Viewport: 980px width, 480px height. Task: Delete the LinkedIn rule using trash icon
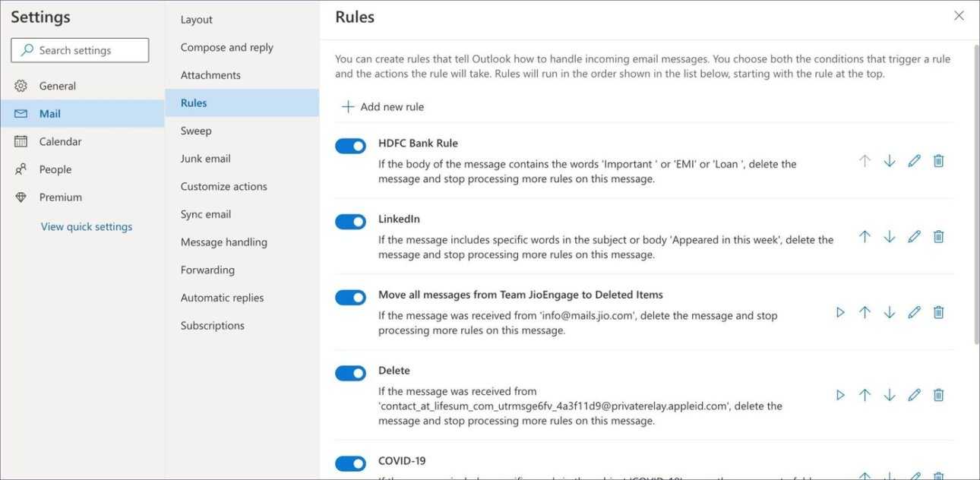click(938, 237)
